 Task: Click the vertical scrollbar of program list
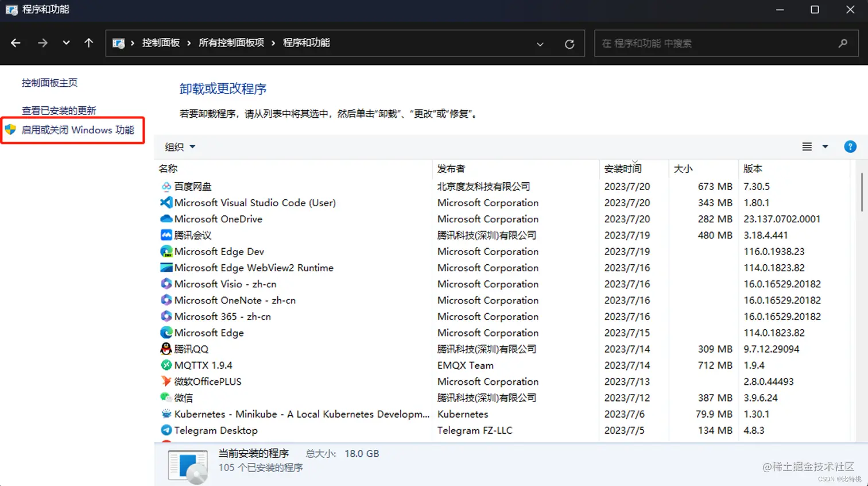[862, 192]
